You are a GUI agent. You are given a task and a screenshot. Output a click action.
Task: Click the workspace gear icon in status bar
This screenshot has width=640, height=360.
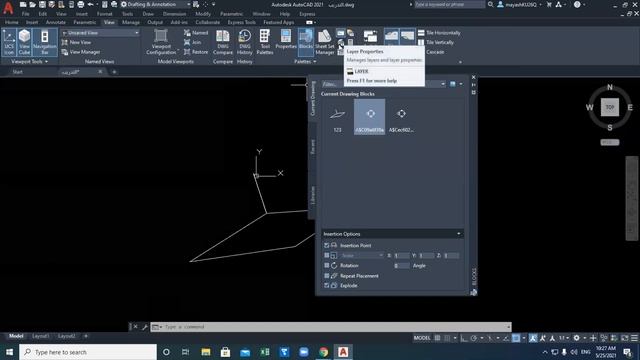[x=576, y=338]
